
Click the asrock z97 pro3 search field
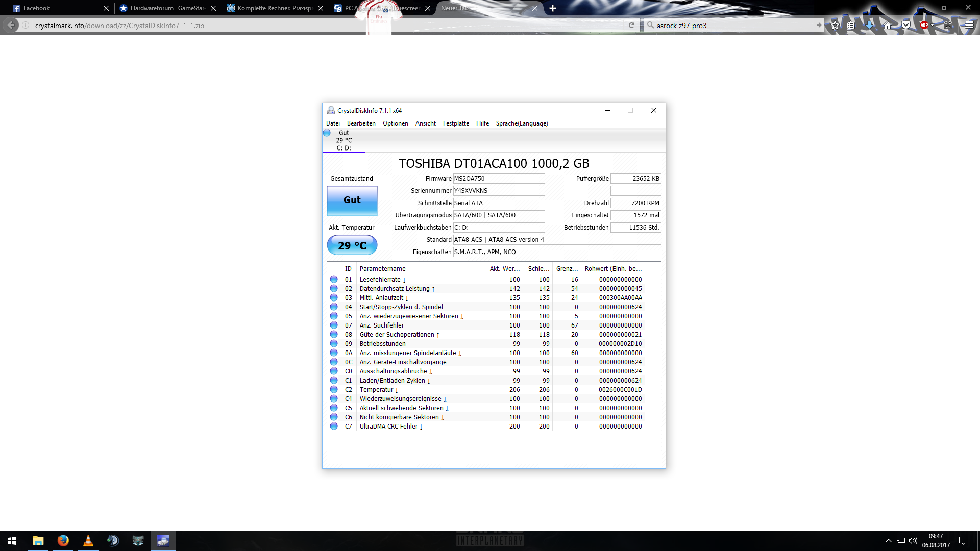pyautogui.click(x=730, y=26)
